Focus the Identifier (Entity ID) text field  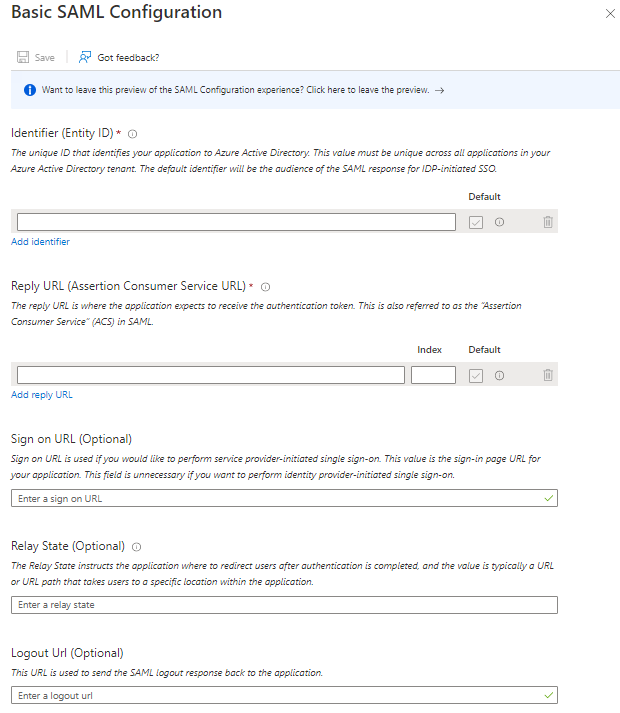pos(236,222)
